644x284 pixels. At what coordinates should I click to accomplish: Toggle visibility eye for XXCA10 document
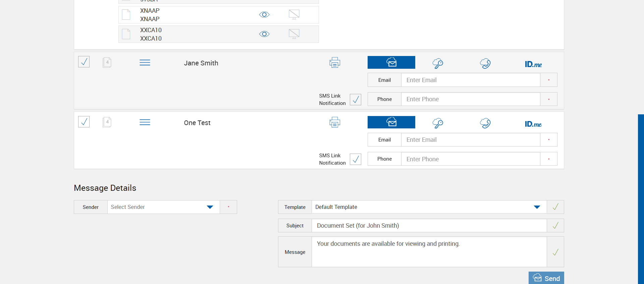tap(264, 34)
